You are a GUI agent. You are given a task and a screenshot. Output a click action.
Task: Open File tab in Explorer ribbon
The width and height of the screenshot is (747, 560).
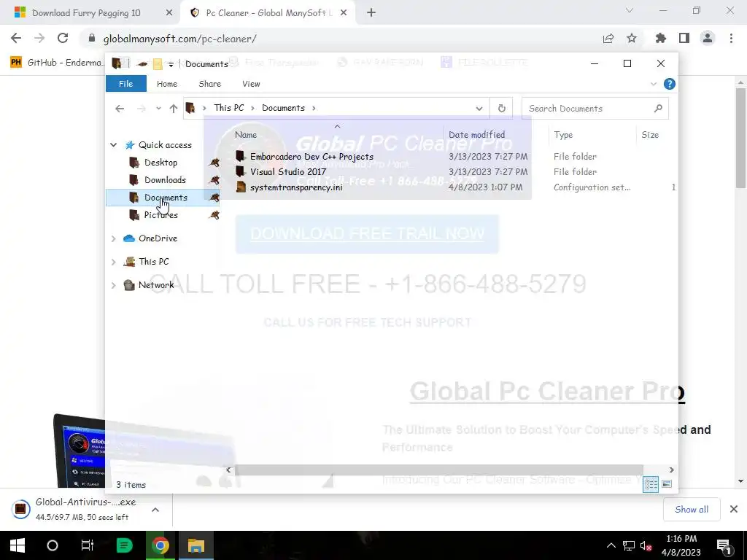point(125,84)
